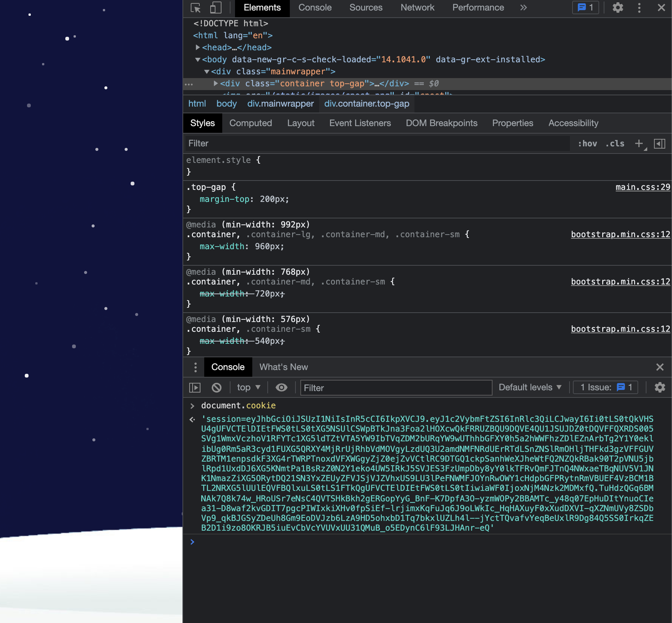
Task: Show the console sidebar panel
Action: coord(195,387)
